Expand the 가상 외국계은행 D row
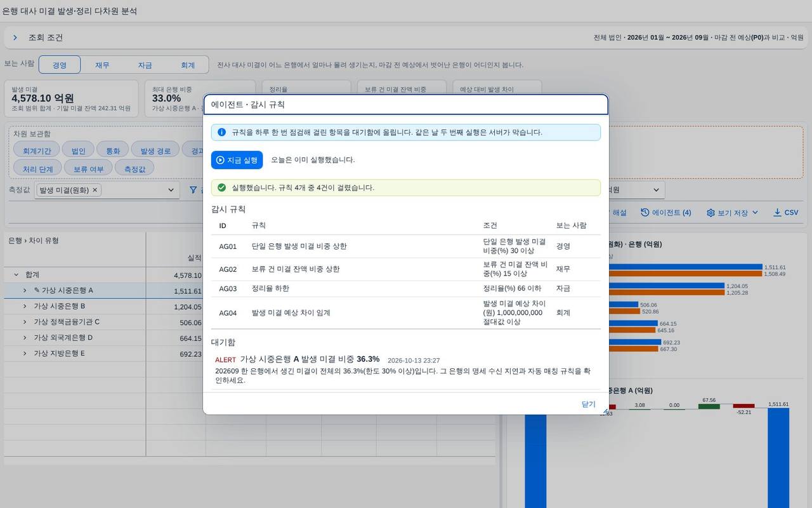This screenshot has width=812, height=508. 25,338
